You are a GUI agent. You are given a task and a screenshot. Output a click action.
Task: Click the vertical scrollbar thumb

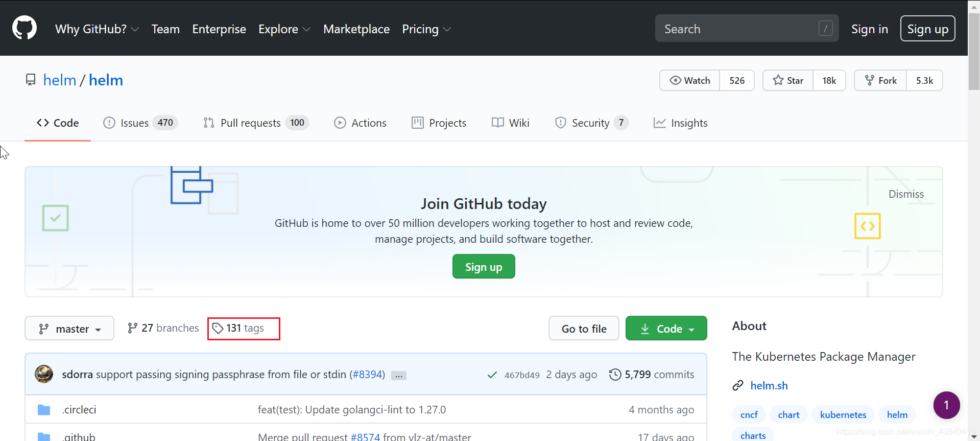point(974,51)
